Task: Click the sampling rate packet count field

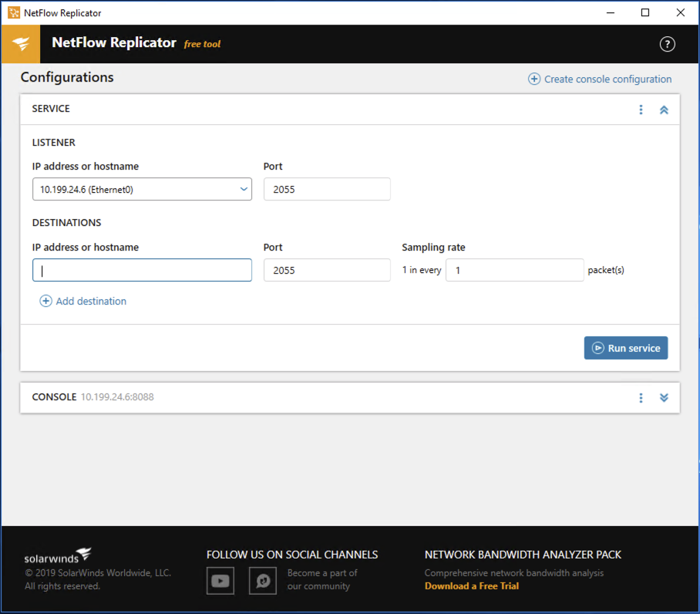Action: 514,270
